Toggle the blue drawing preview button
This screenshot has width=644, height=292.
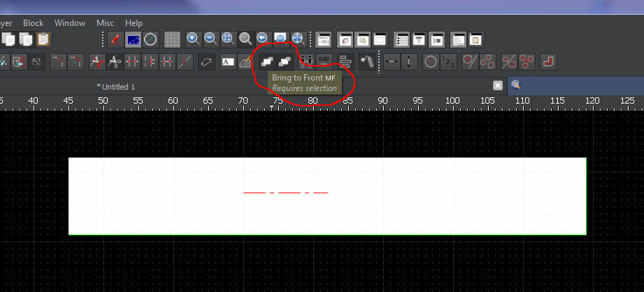click(x=133, y=39)
